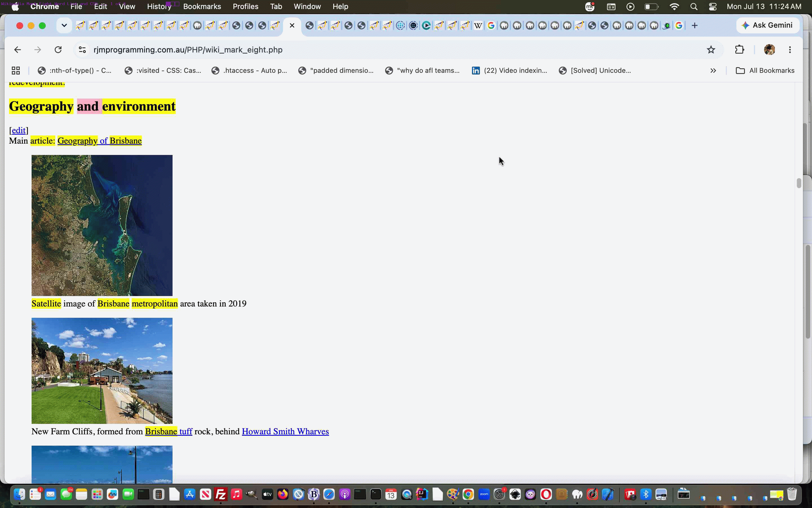Open the Trash in the Dock
812x508 pixels.
pyautogui.click(x=792, y=494)
